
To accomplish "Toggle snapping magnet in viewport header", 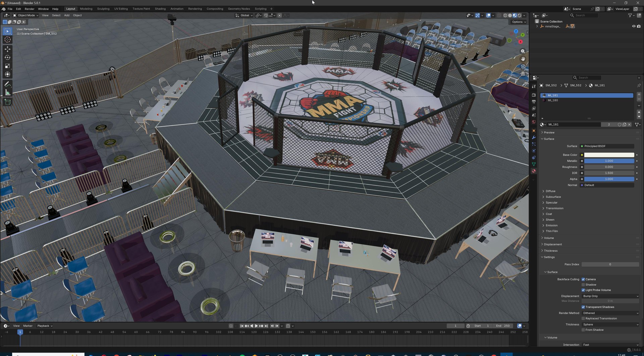I will pyautogui.click(x=266, y=15).
